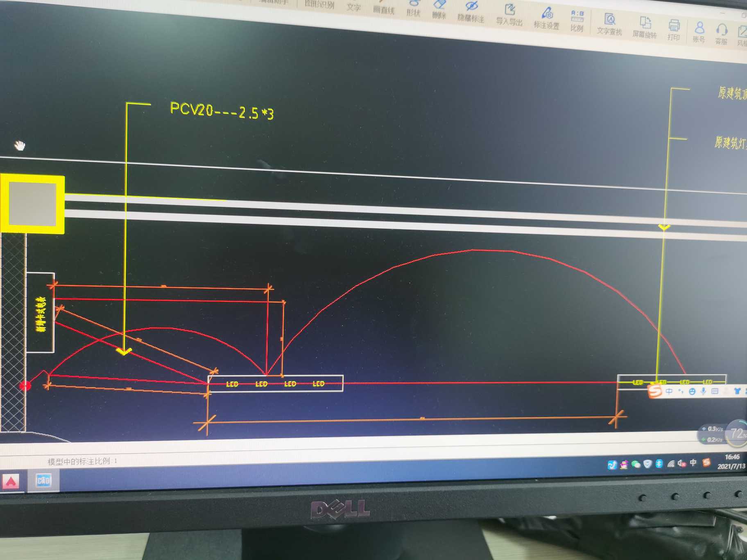The width and height of the screenshot is (747, 560).
Task: Click the Sogou S logo on the floating IME bar
Action: tap(655, 391)
